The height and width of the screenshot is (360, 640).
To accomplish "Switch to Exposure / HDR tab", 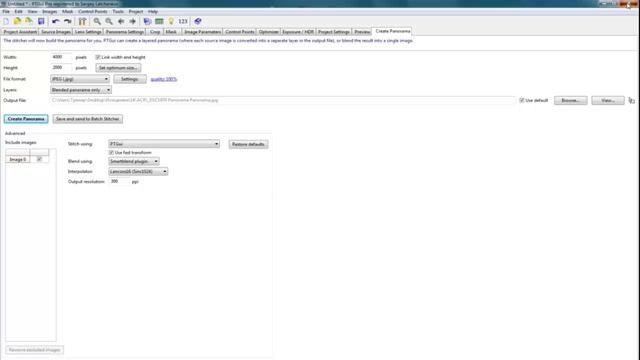I will click(x=298, y=32).
